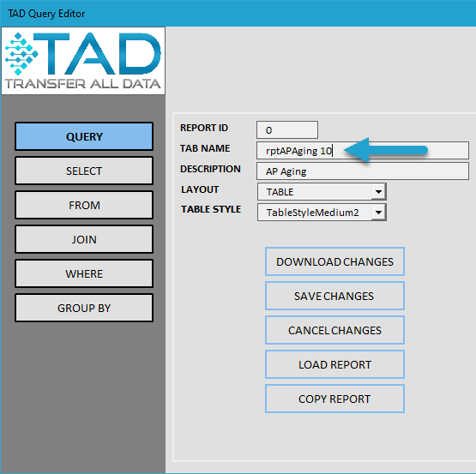Open the QUERY section
Image resolution: width=476 pixels, height=474 pixels.
pyautogui.click(x=84, y=136)
